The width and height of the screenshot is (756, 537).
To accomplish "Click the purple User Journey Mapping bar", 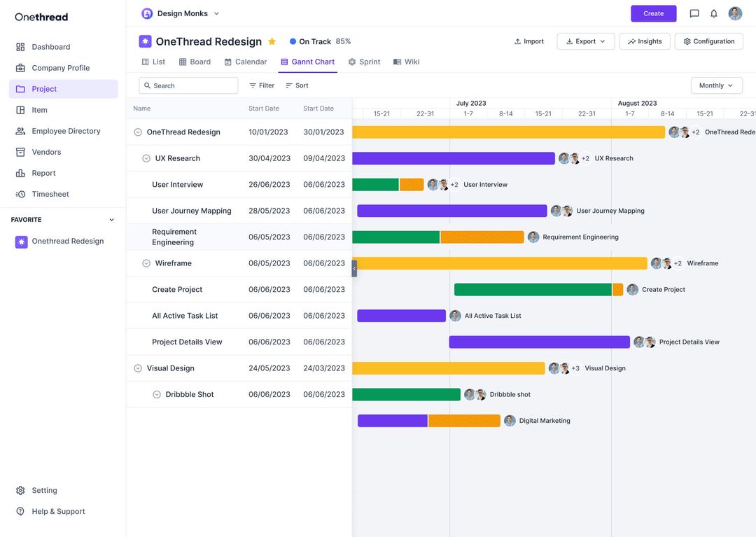I will [x=451, y=211].
